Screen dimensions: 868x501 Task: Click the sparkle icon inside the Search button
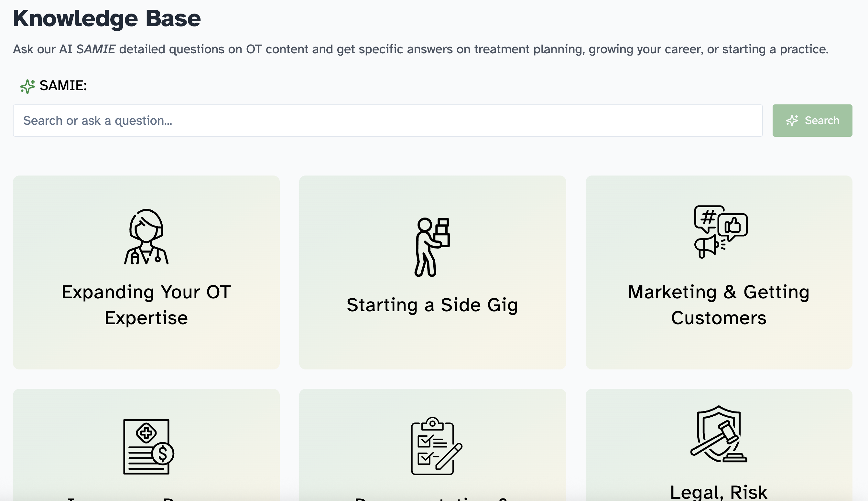point(792,121)
